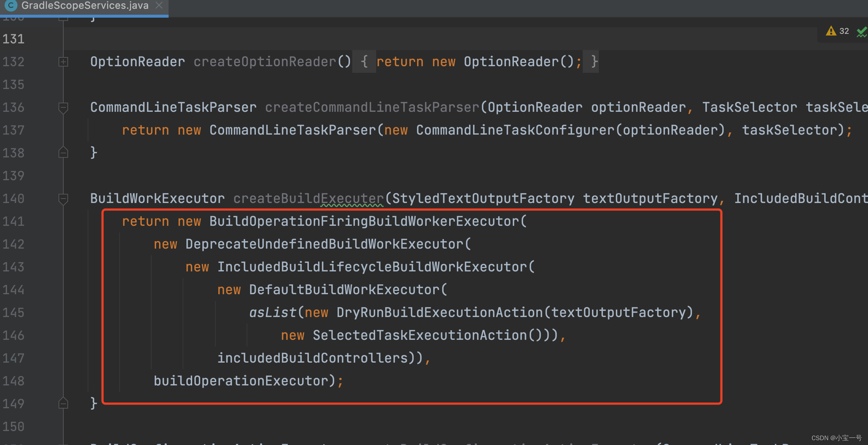Click buildOperationExecutor argument
This screenshot has width=868, height=445.
(x=241, y=381)
